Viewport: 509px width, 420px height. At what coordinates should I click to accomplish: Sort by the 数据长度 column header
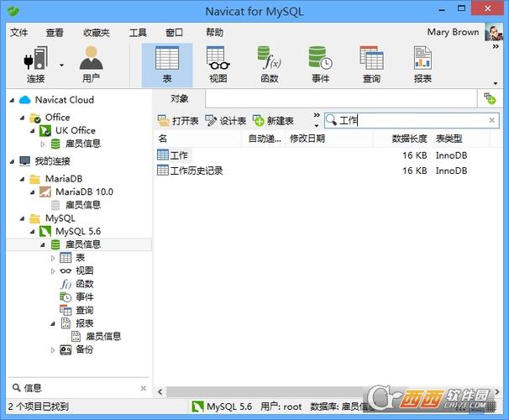402,139
